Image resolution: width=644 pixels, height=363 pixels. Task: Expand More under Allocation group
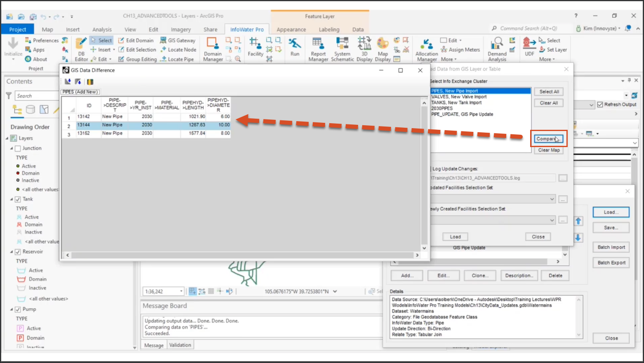[x=449, y=59]
